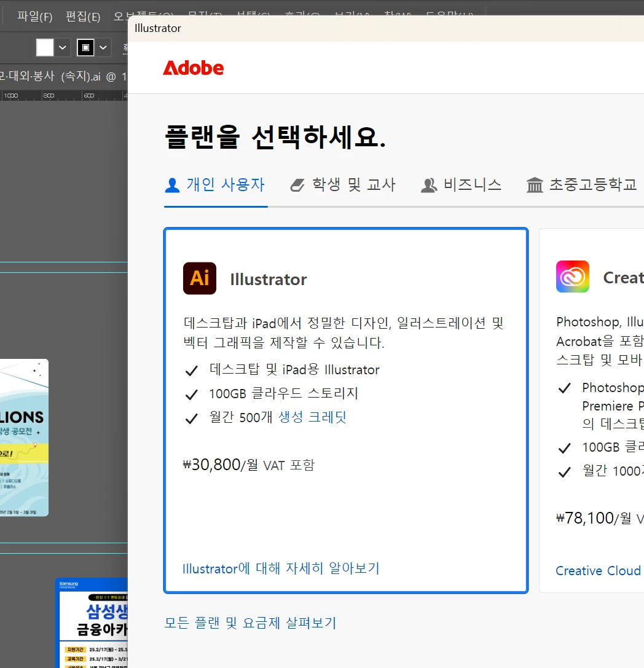
Task: Click the Illustrator Ai app icon
Action: (200, 278)
